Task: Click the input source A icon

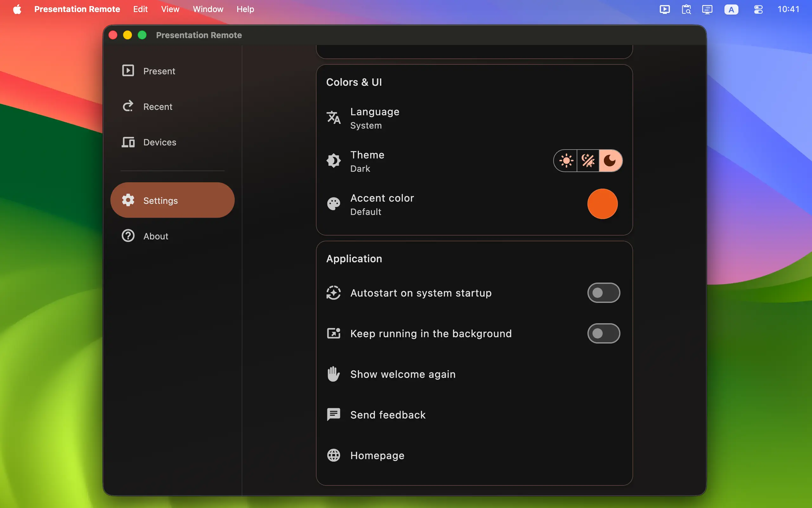Action: pos(731,10)
